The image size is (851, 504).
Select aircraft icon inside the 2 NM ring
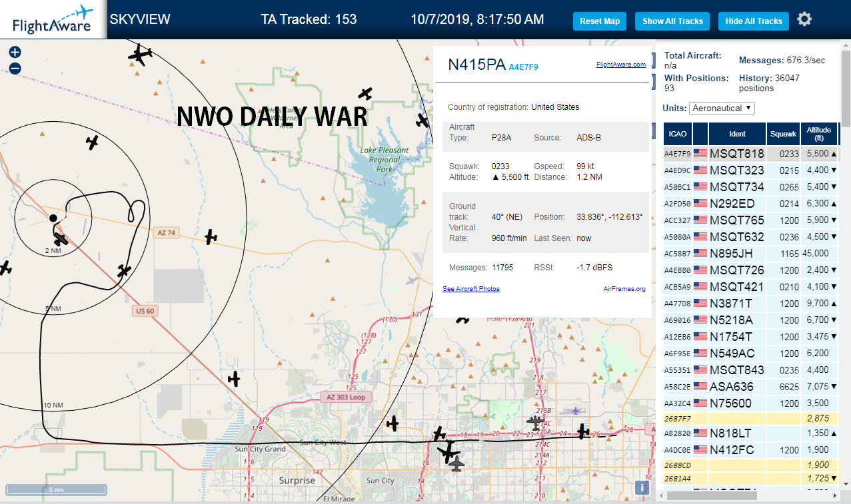(x=60, y=238)
